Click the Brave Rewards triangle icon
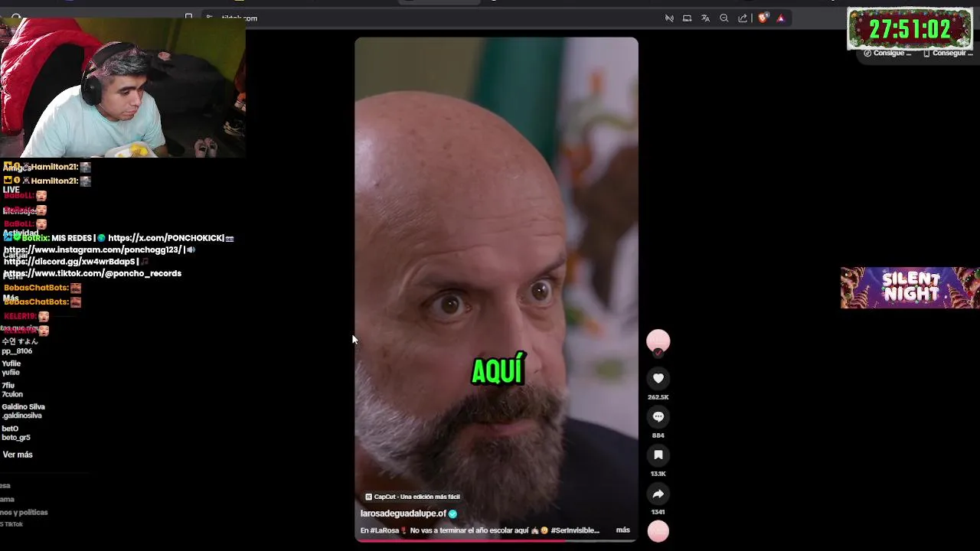The width and height of the screenshot is (980, 551). [x=780, y=18]
